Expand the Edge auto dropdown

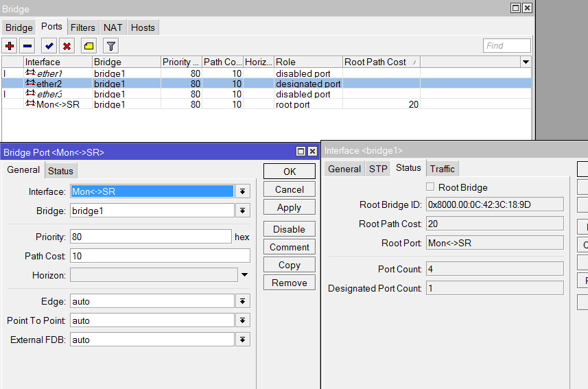click(x=242, y=301)
